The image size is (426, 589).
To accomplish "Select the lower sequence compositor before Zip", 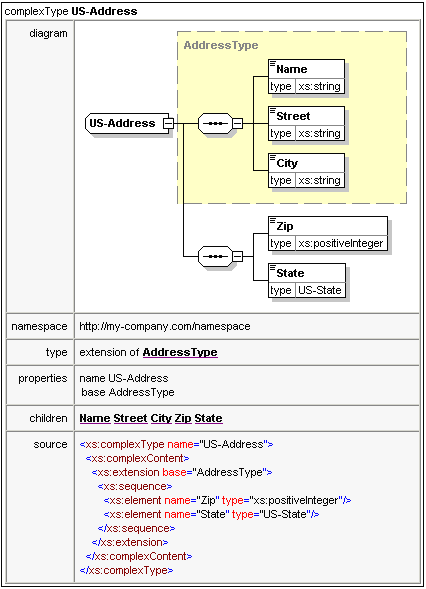I will click(x=215, y=257).
